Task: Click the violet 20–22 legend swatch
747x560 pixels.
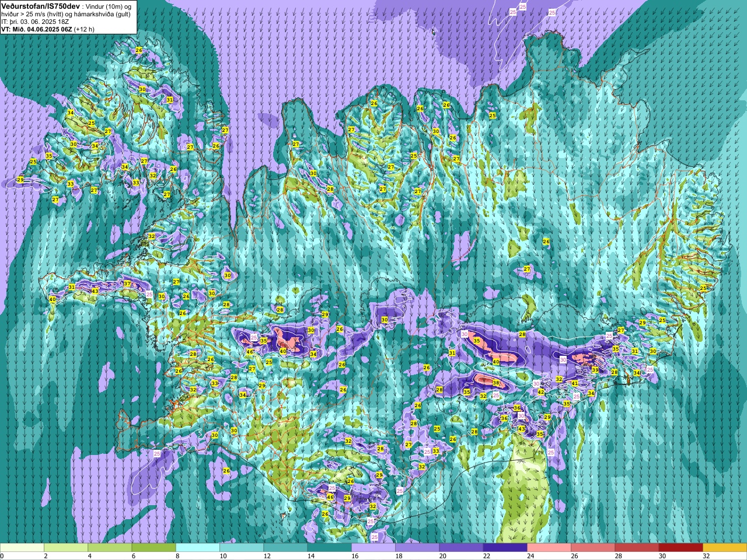Action: [461, 548]
